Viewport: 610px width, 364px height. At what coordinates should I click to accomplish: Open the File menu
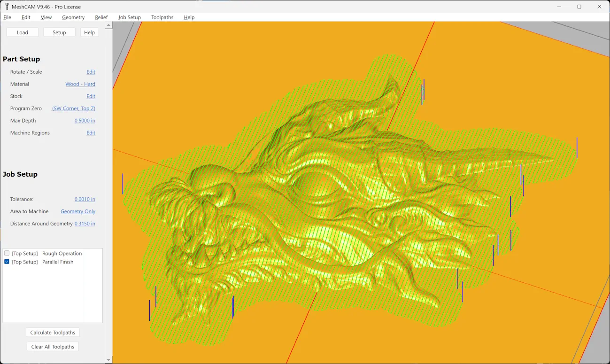pyautogui.click(x=7, y=17)
